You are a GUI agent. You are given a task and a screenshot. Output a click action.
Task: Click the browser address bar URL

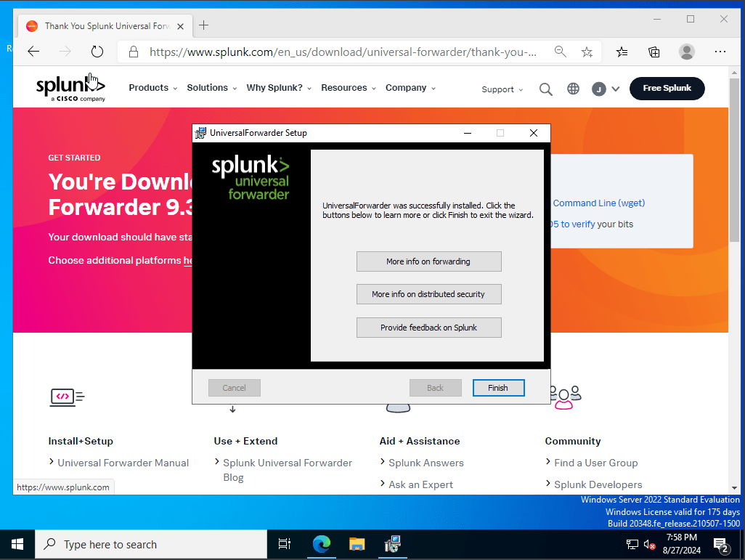(343, 52)
